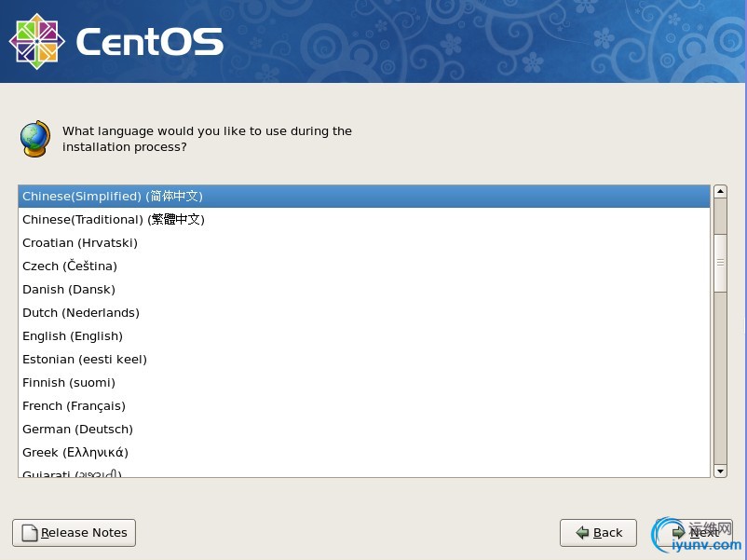The image size is (747, 560).
Task: Choose Croatian (Hrvatski) from list
Action: pos(364,243)
